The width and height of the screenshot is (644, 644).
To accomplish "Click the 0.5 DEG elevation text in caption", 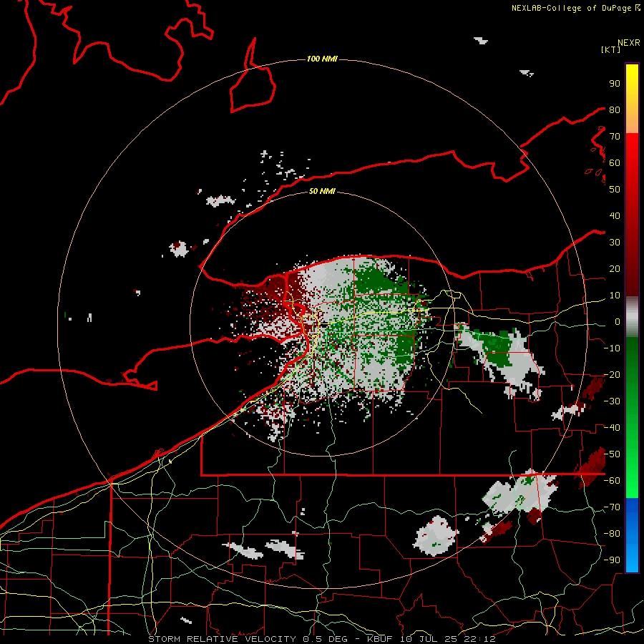I will (326, 639).
